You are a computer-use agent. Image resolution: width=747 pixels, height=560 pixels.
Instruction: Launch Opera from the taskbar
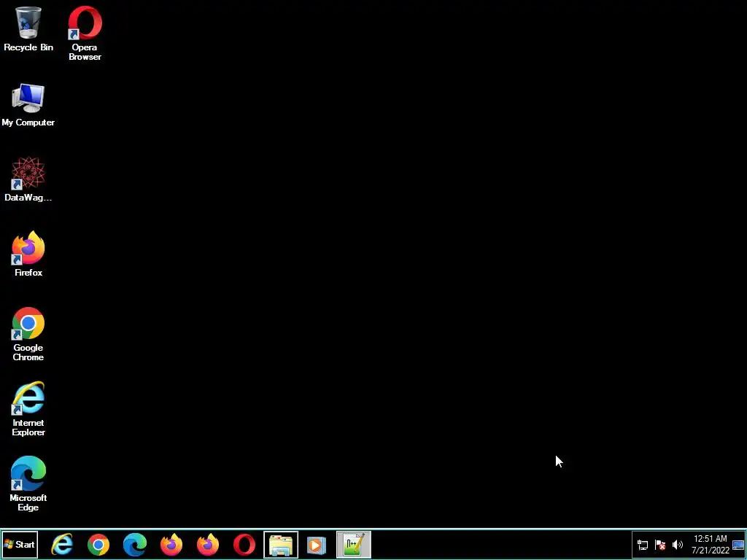coord(244,544)
